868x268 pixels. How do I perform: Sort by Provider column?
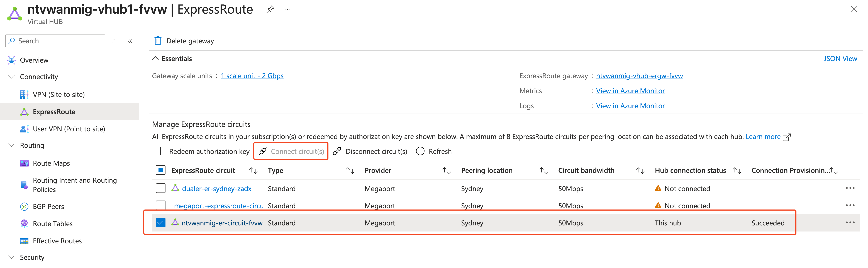pos(447,170)
